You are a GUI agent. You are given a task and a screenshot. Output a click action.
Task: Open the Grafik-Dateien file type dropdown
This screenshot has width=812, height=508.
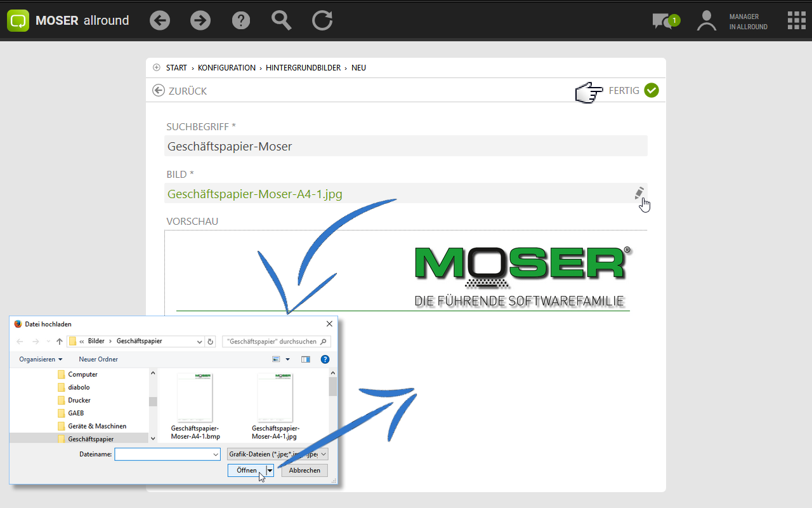click(x=278, y=454)
